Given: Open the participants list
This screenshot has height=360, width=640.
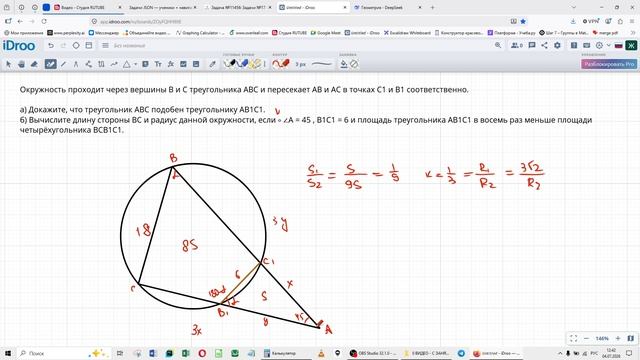Looking at the screenshot, I should [517, 45].
